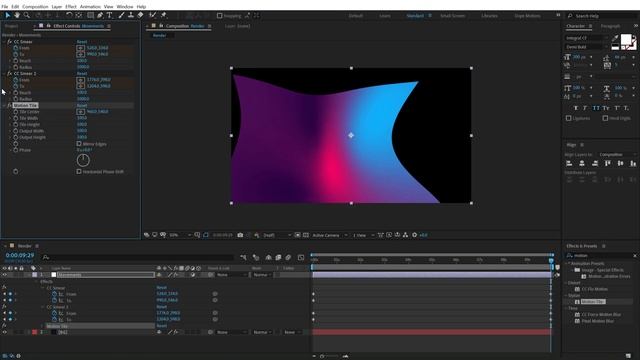Click the fill color swatch
This screenshot has height=360, width=640.
pos(626,40)
